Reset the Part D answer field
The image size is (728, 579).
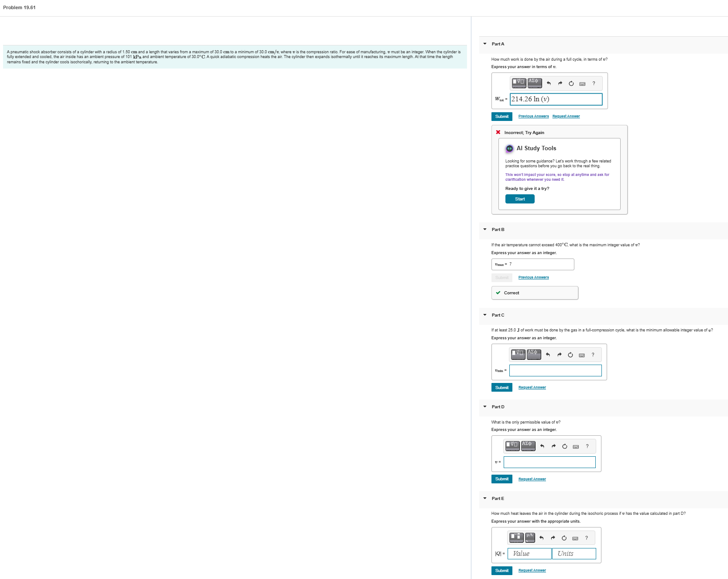click(564, 446)
